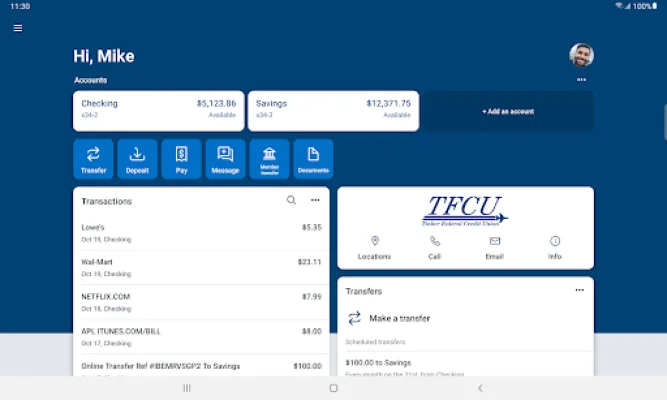Tap the Transfer quick action icon
The image size is (667, 400).
[x=93, y=159]
